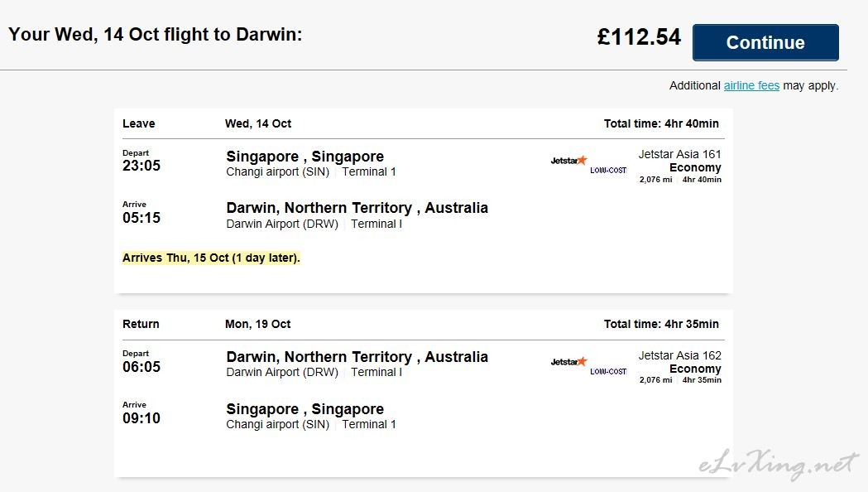868x492 pixels.
Task: Click the Low-Cost badge on return flight
Action: point(608,372)
